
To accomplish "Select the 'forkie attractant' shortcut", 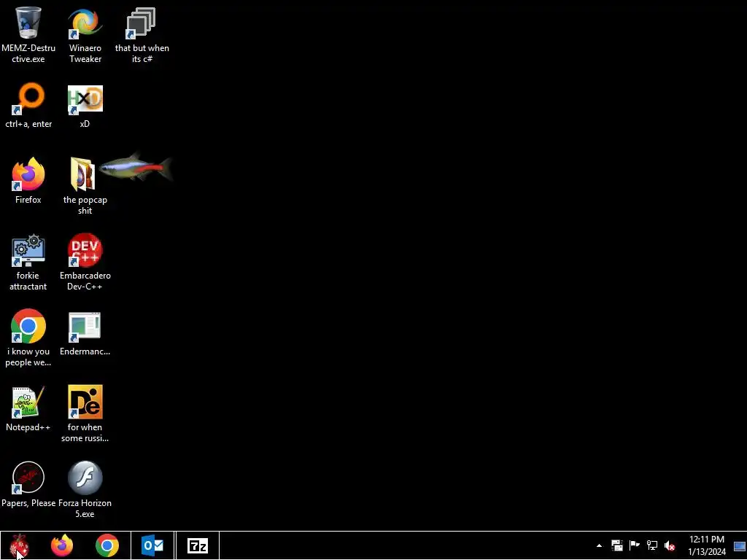I will [28, 250].
